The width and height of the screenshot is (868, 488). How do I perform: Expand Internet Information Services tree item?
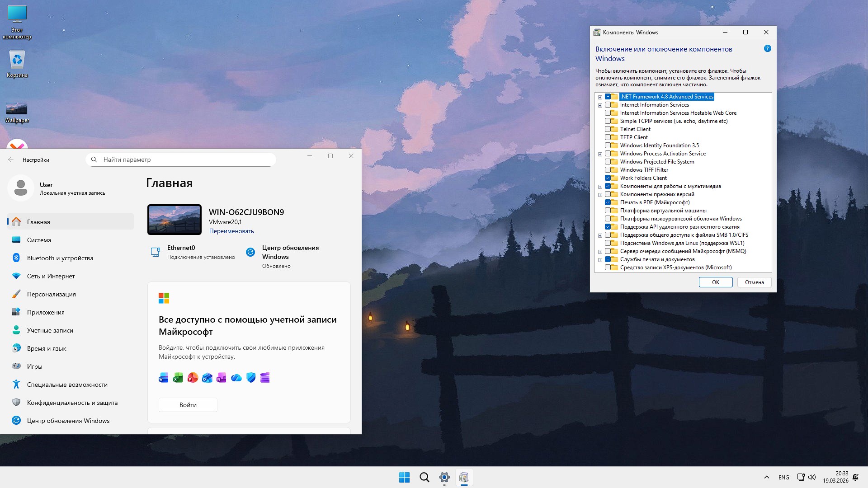[x=600, y=105]
